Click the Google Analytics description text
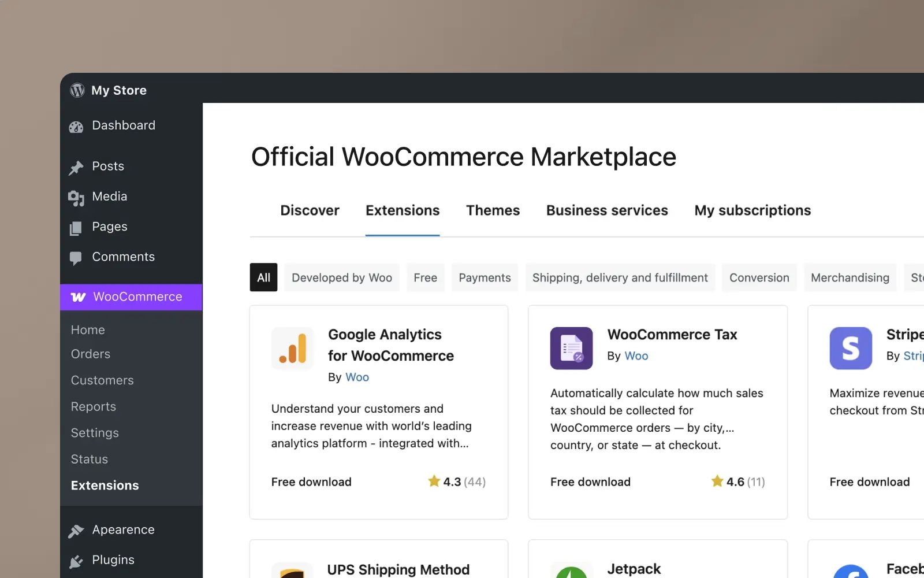 (x=371, y=426)
